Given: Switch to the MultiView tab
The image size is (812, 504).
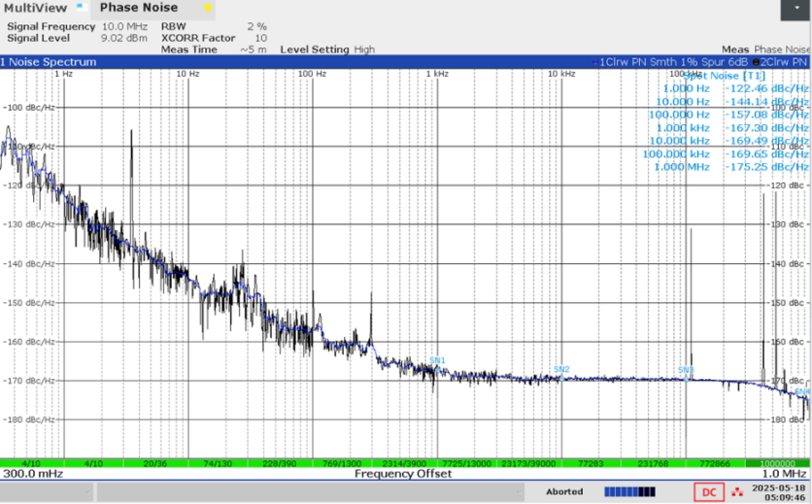Looking at the screenshot, I should pos(35,8).
